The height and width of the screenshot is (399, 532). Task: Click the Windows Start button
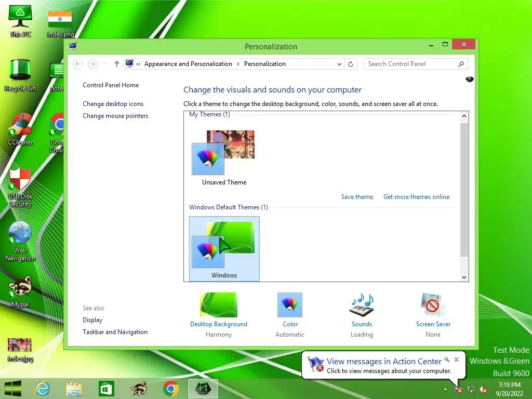13,389
